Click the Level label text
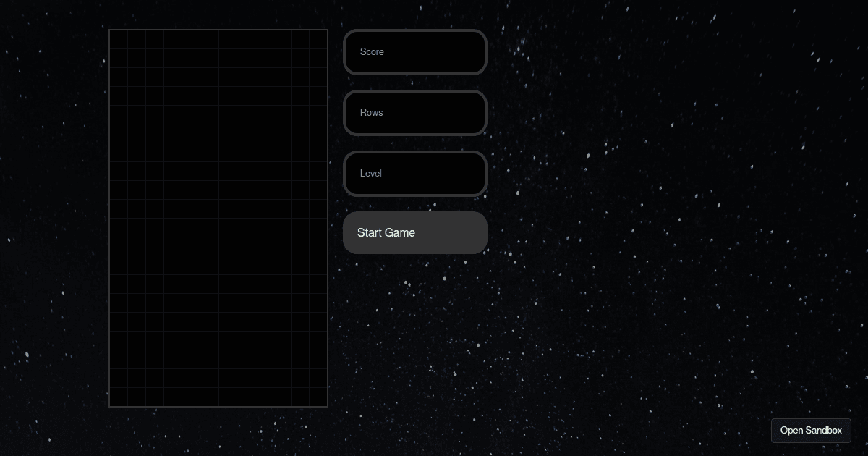868x456 pixels. (x=370, y=173)
